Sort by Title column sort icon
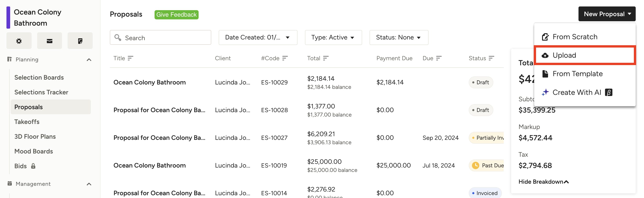644x198 pixels. pyautogui.click(x=130, y=58)
